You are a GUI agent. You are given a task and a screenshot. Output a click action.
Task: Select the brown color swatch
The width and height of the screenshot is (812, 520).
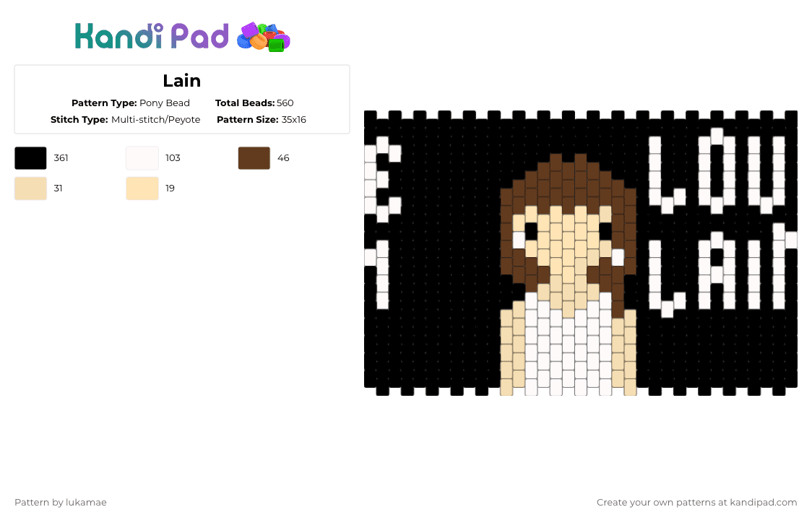(x=254, y=158)
